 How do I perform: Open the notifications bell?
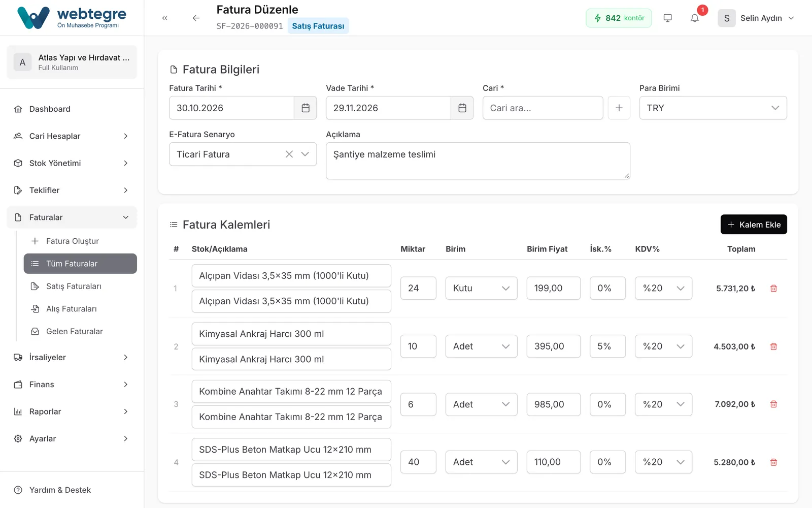695,18
